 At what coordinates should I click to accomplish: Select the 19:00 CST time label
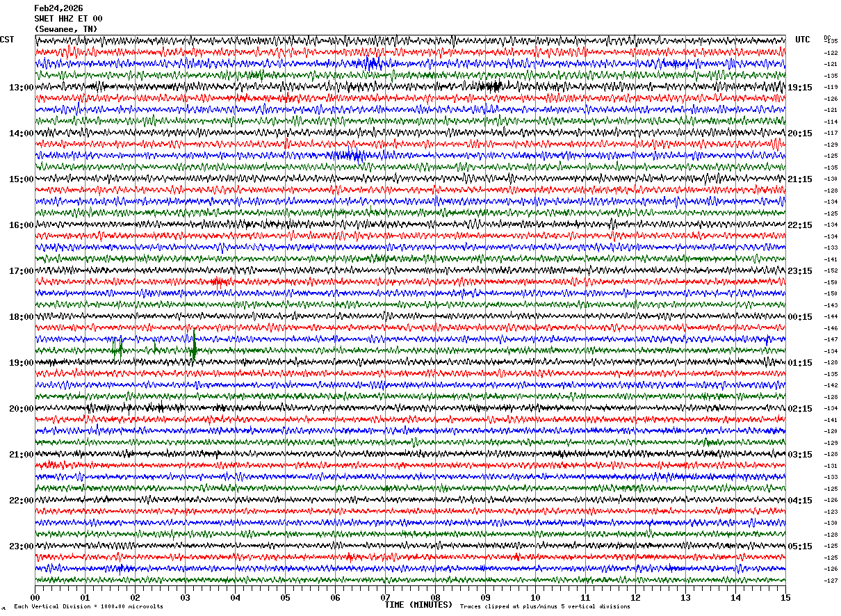[22, 363]
